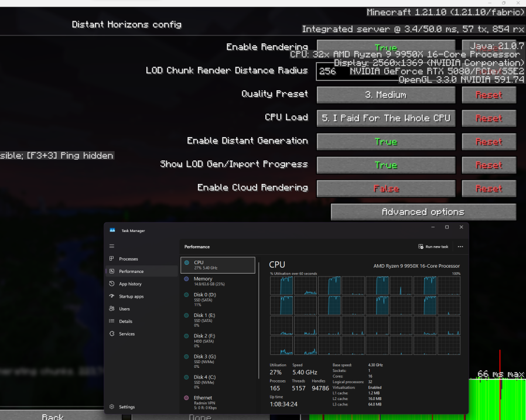
Task: Click the 27% Utilisation value
Action: [x=275, y=373]
